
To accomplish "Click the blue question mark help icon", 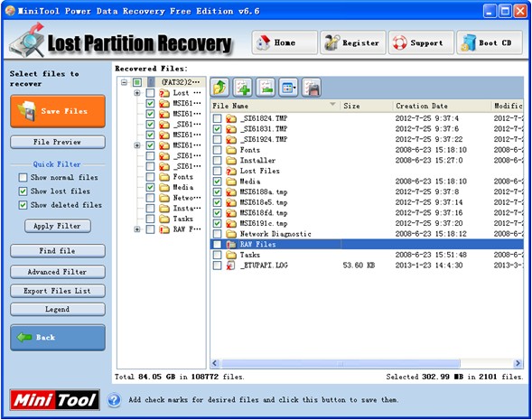I will [x=115, y=400].
